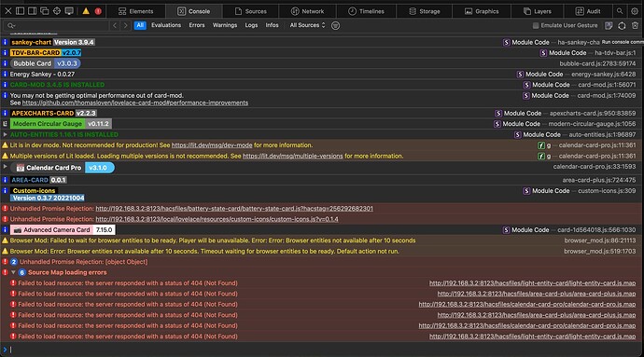Collapse the Source Map loading errors group

coord(14,272)
